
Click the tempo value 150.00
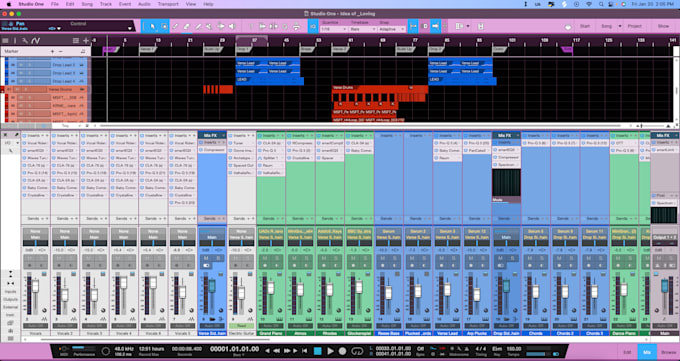(x=514, y=348)
